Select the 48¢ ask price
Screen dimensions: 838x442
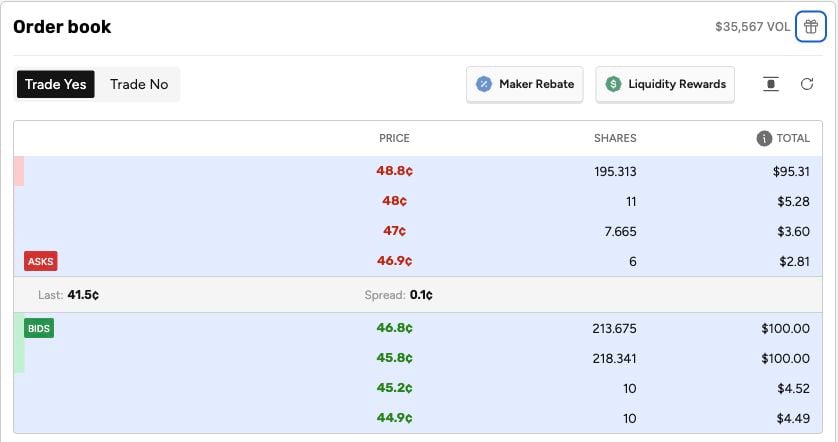[x=394, y=201]
